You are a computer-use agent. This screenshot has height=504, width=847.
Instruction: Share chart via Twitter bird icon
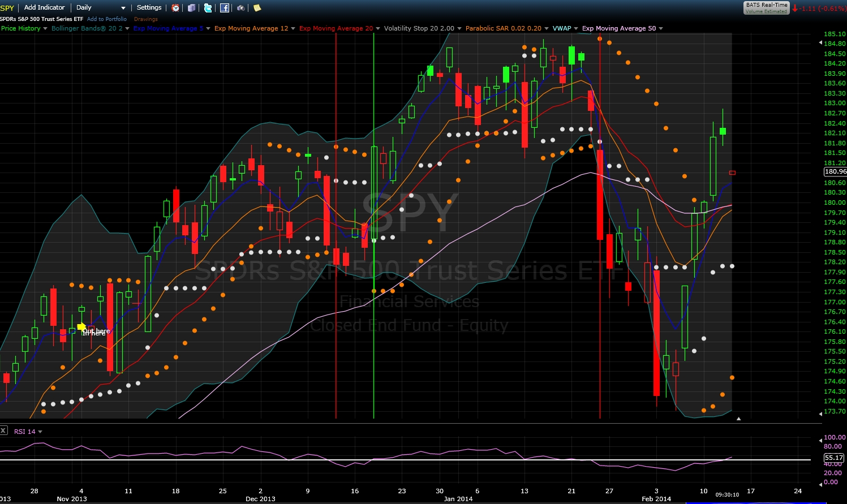coord(208,8)
